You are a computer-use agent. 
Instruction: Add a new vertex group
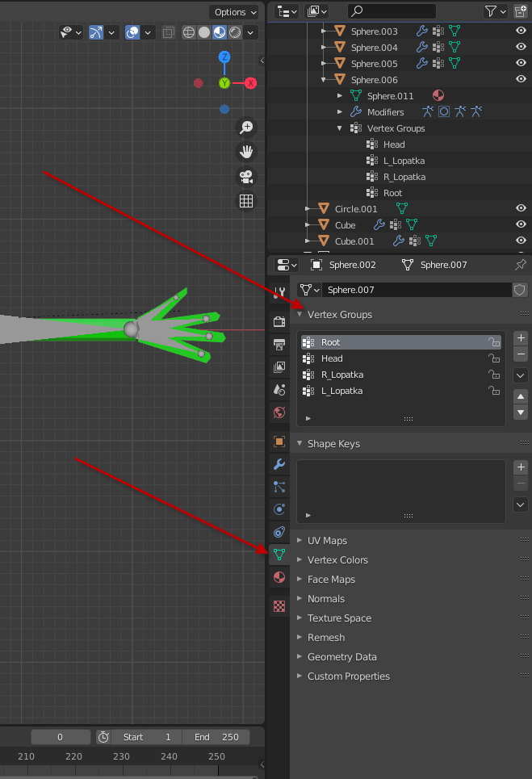coord(520,337)
